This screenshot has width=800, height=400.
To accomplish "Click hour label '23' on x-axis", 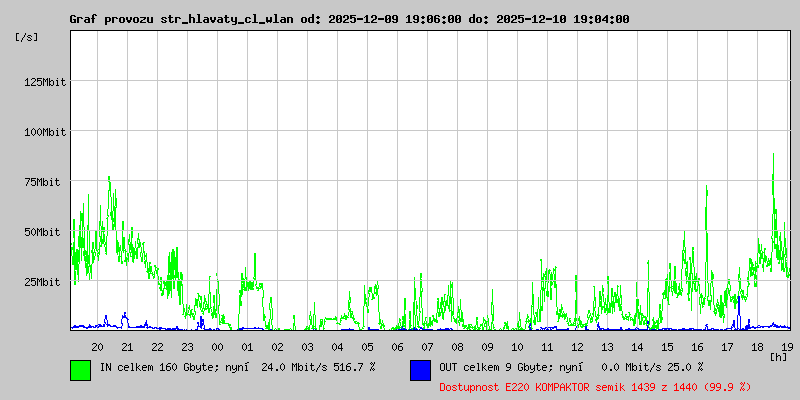I will tap(187, 347).
